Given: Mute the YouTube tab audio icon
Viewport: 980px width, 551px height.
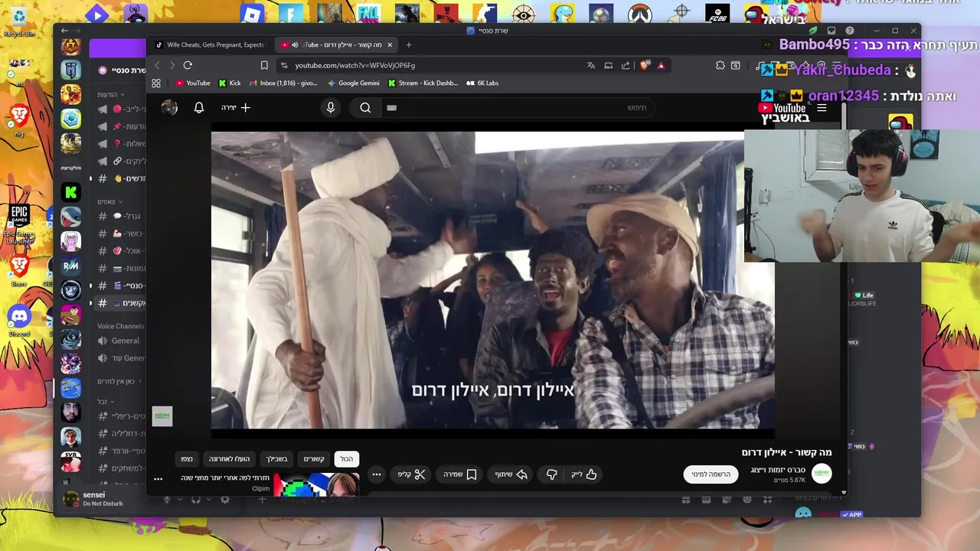Looking at the screenshot, I should pyautogui.click(x=295, y=44).
